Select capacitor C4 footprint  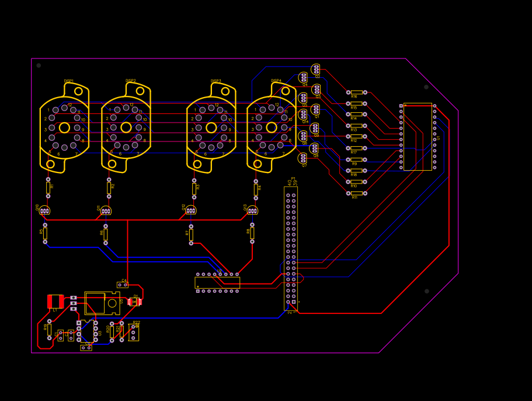122,284
